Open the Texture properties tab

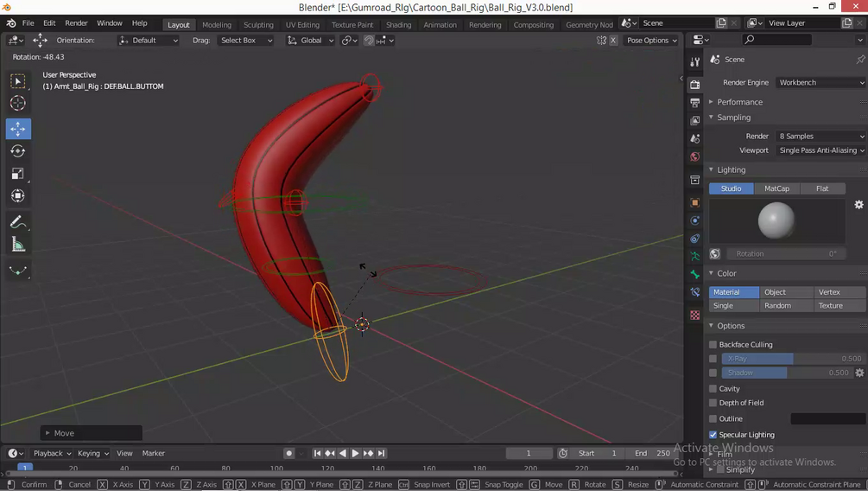coord(694,315)
